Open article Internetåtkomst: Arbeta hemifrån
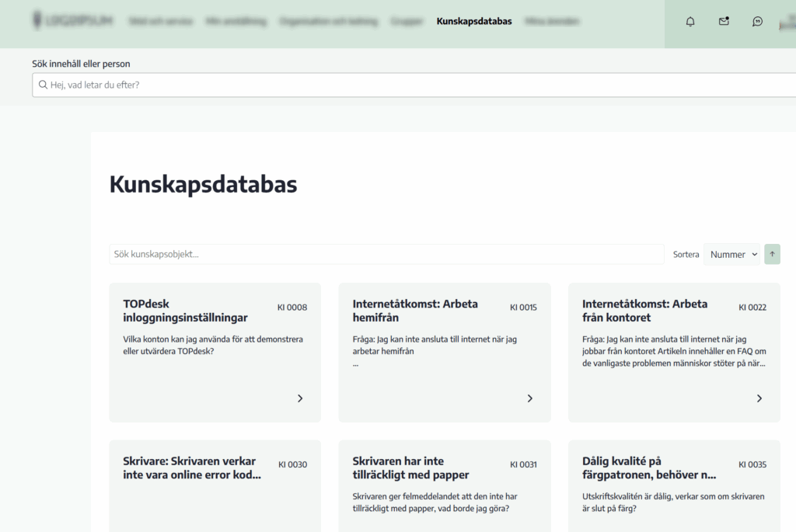Image resolution: width=796 pixels, height=532 pixels. [415, 311]
